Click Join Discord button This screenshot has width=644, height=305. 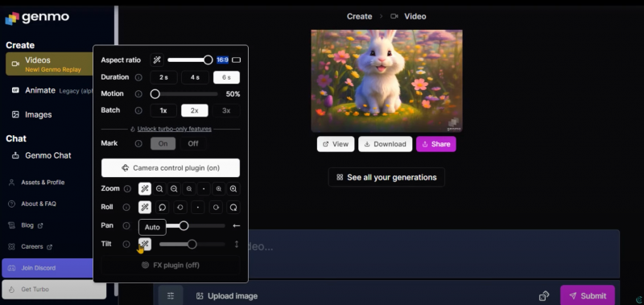click(48, 268)
